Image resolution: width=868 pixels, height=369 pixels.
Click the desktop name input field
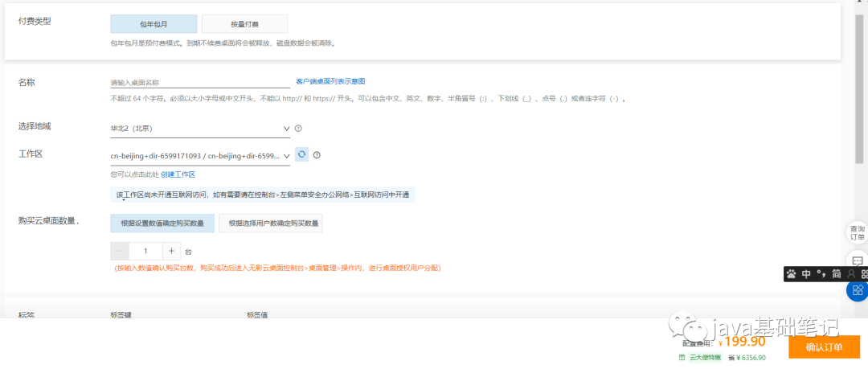200,83
